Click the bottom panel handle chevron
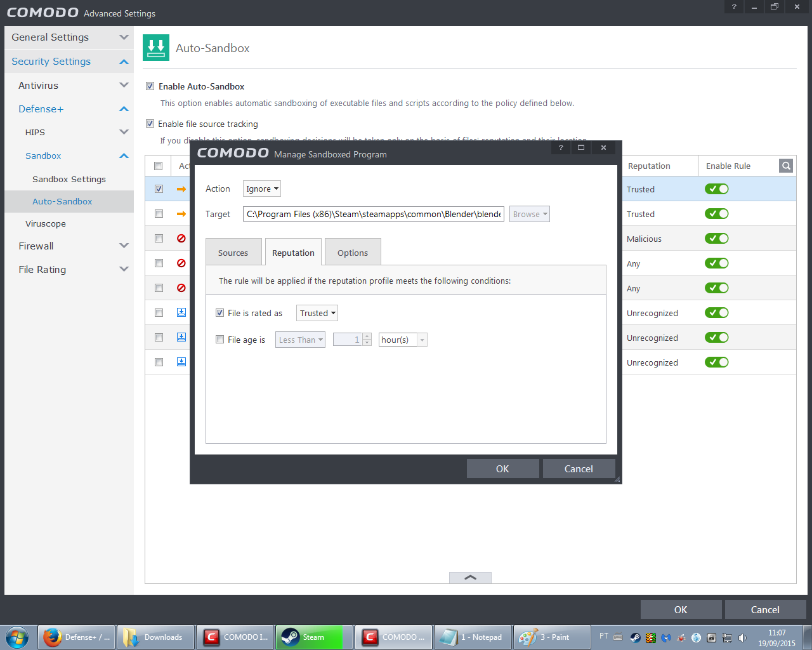 [470, 578]
